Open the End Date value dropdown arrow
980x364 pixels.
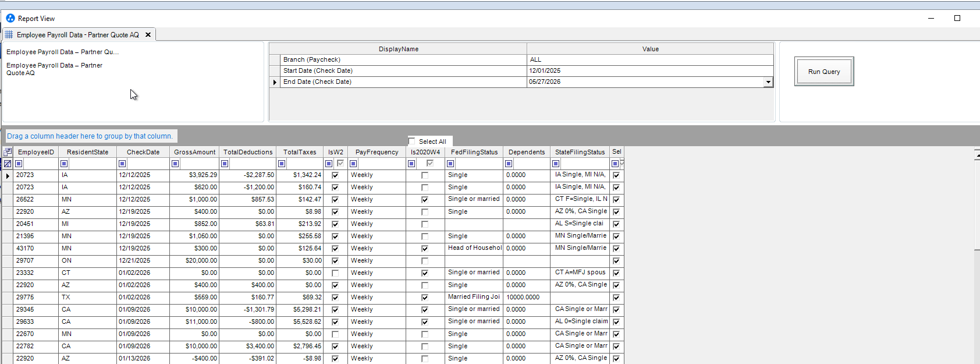tap(768, 82)
